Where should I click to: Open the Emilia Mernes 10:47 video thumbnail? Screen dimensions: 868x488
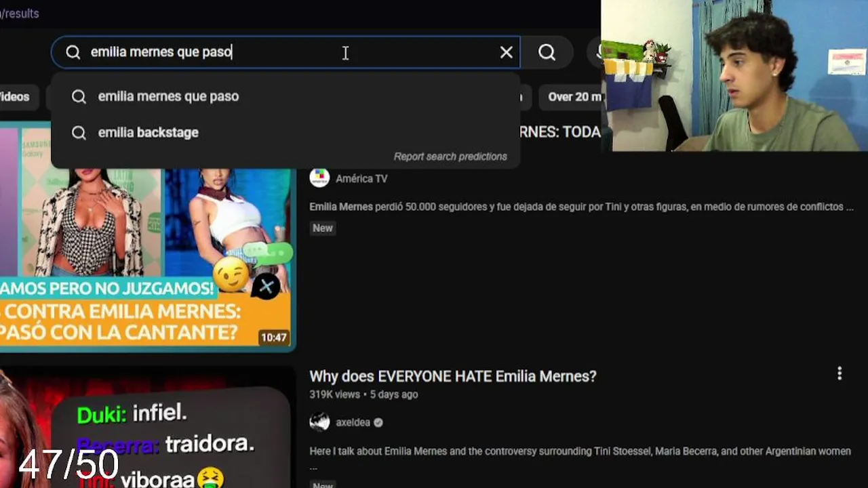coord(147,237)
